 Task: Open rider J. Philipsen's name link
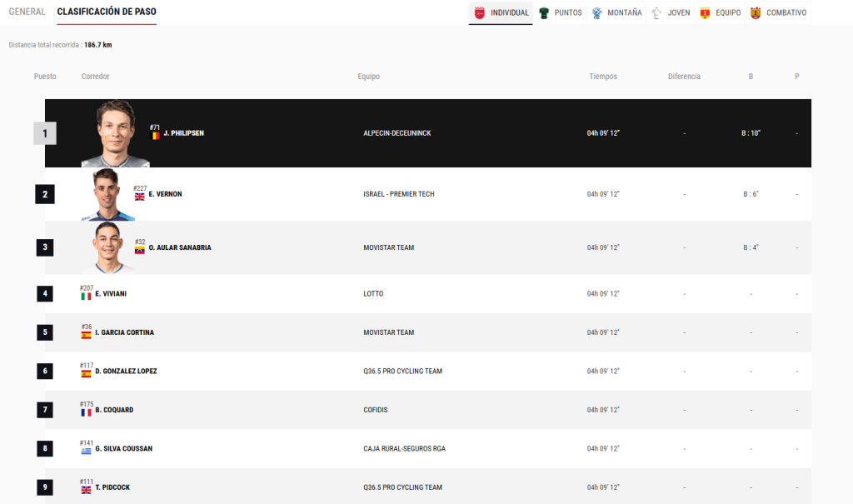(183, 133)
